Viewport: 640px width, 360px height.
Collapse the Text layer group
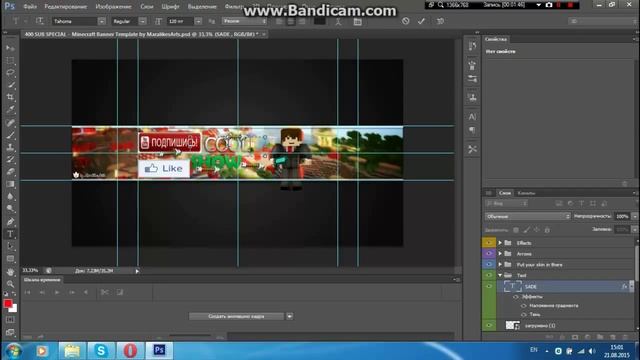click(x=500, y=276)
